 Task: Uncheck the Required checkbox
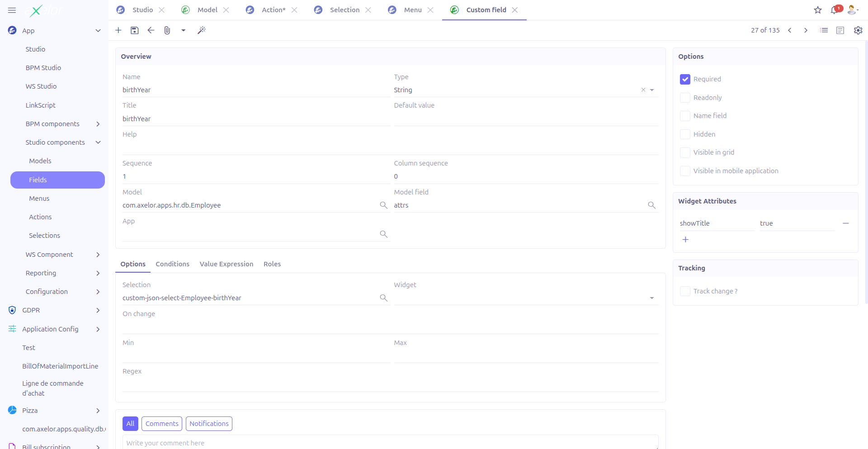tap(685, 79)
